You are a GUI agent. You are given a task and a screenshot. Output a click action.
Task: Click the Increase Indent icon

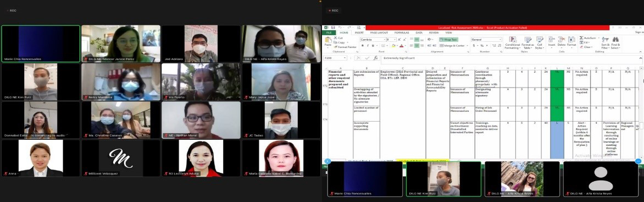tap(435, 46)
